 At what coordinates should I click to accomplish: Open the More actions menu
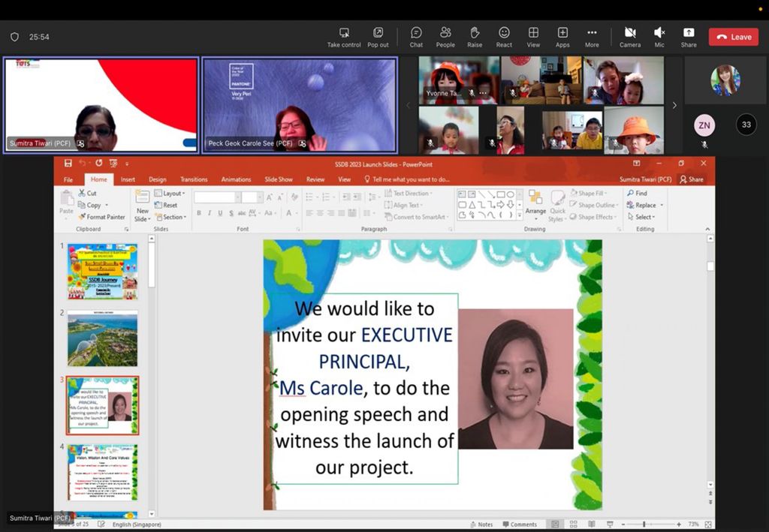(592, 38)
